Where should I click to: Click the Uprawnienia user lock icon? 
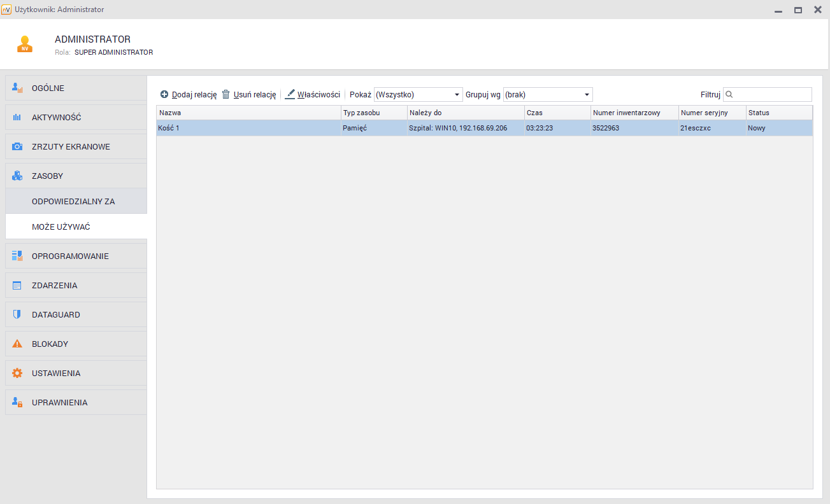(17, 403)
